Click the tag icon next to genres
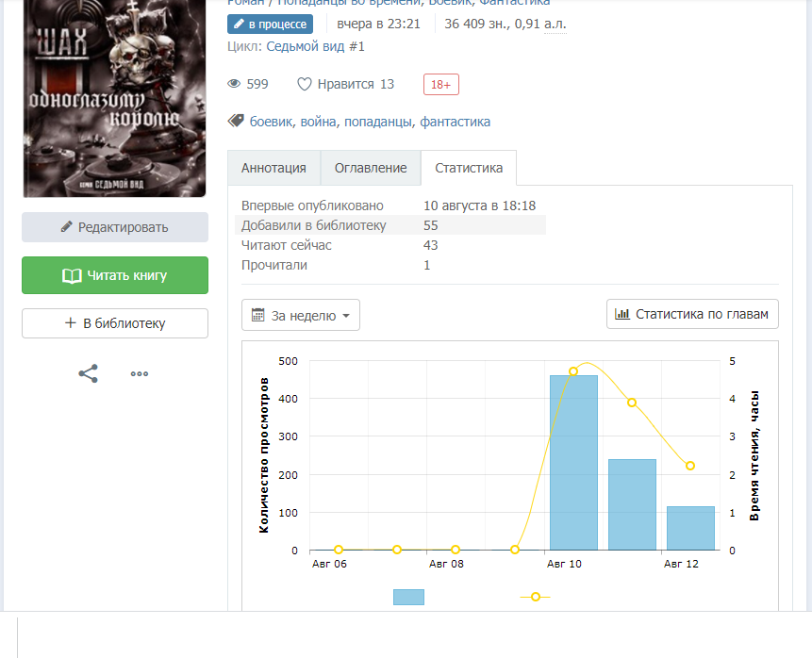812x658 pixels. [x=236, y=121]
